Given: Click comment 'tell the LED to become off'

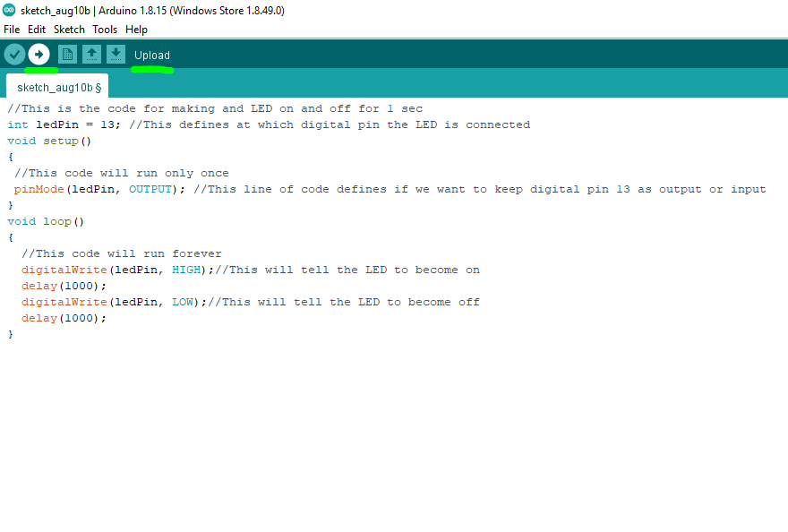Looking at the screenshot, I should coord(344,302).
